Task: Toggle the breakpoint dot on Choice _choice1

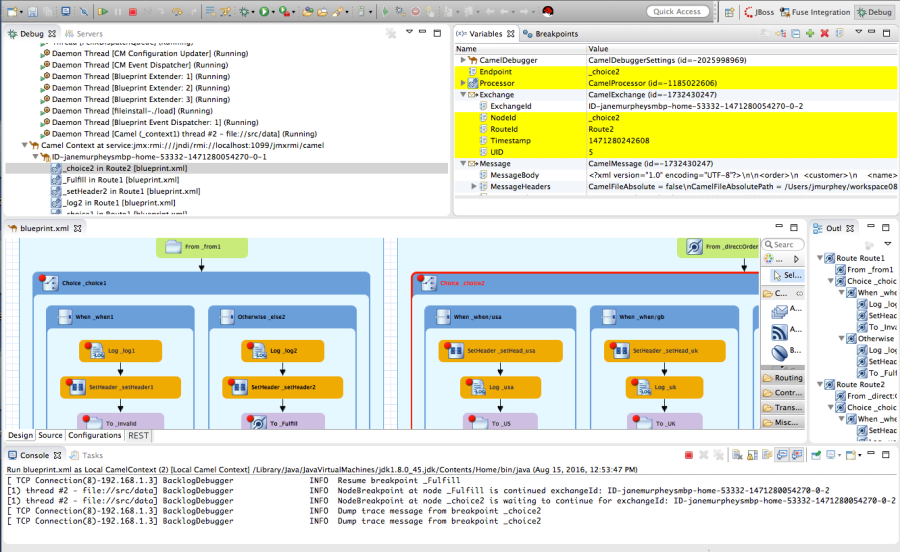Action: tap(42, 279)
